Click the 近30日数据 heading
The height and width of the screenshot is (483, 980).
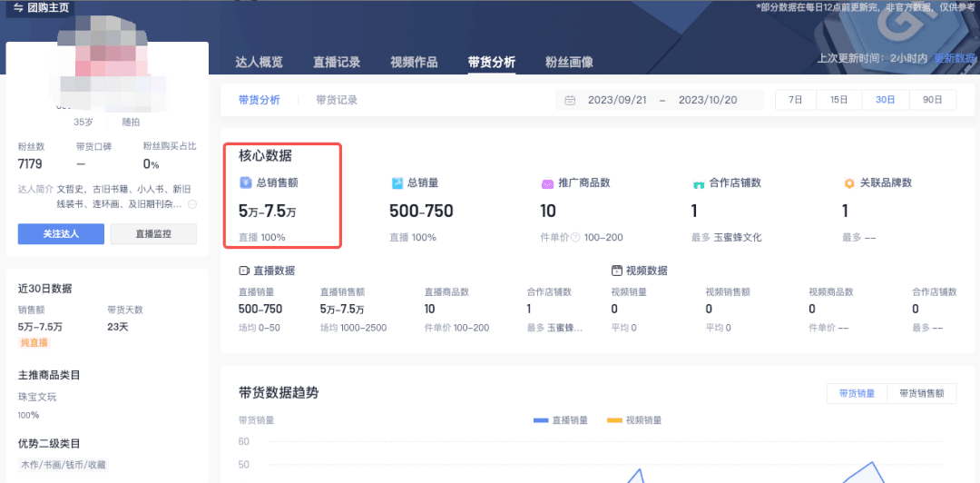coord(45,289)
